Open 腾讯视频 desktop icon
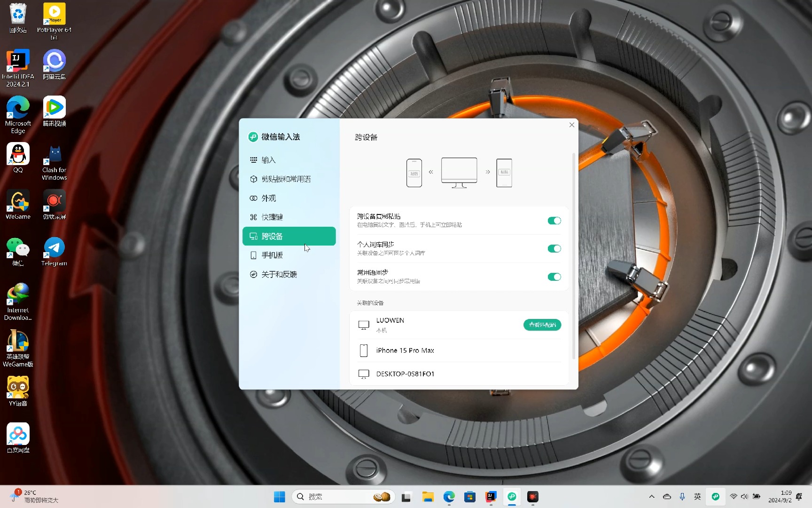 [54, 111]
